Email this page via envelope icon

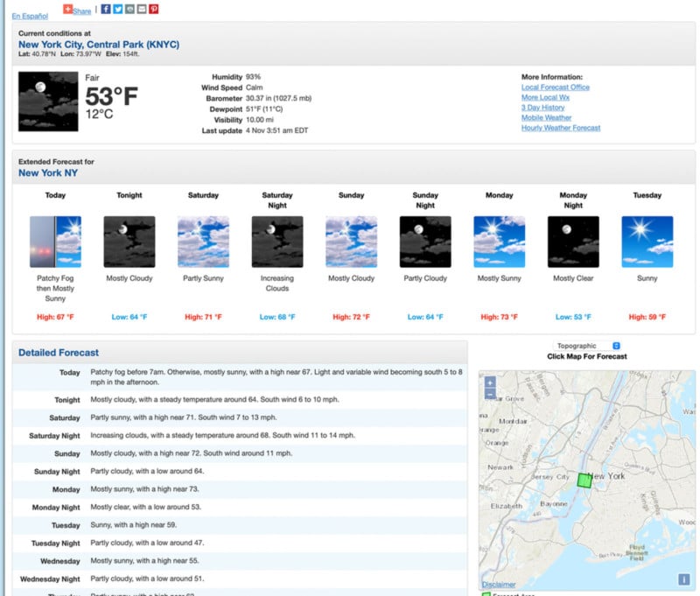click(x=142, y=9)
